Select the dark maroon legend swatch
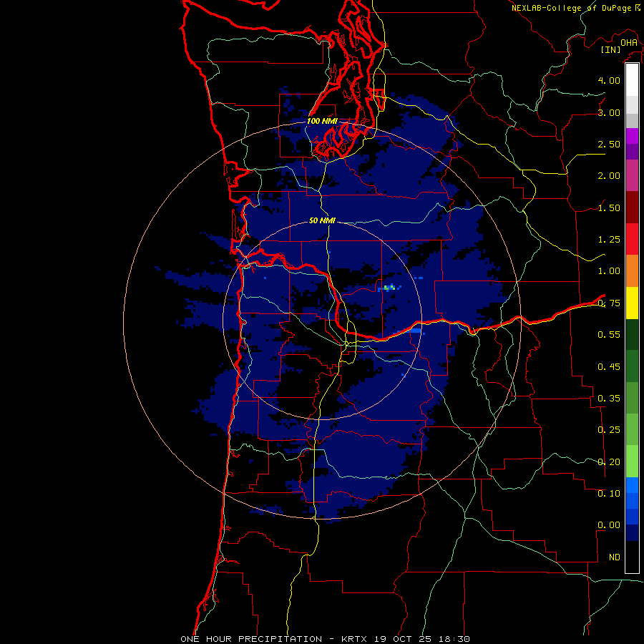Screen dimensions: 644x644 coord(632,208)
